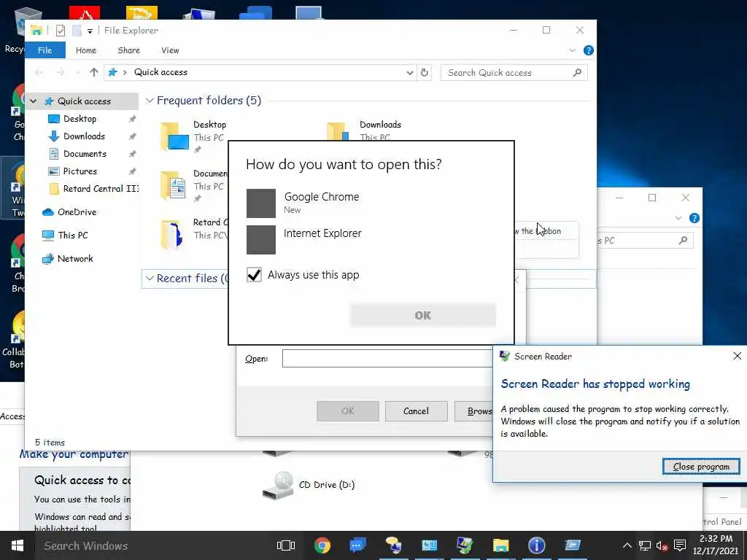Open the blue chat bubble taskbar app
Viewport: 747px width, 560px height.
click(357, 545)
